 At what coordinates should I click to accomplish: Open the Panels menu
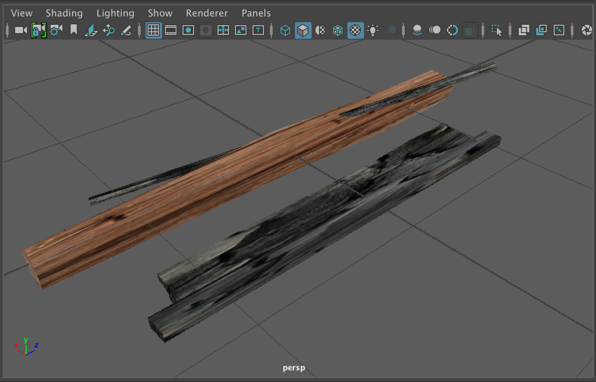[256, 13]
